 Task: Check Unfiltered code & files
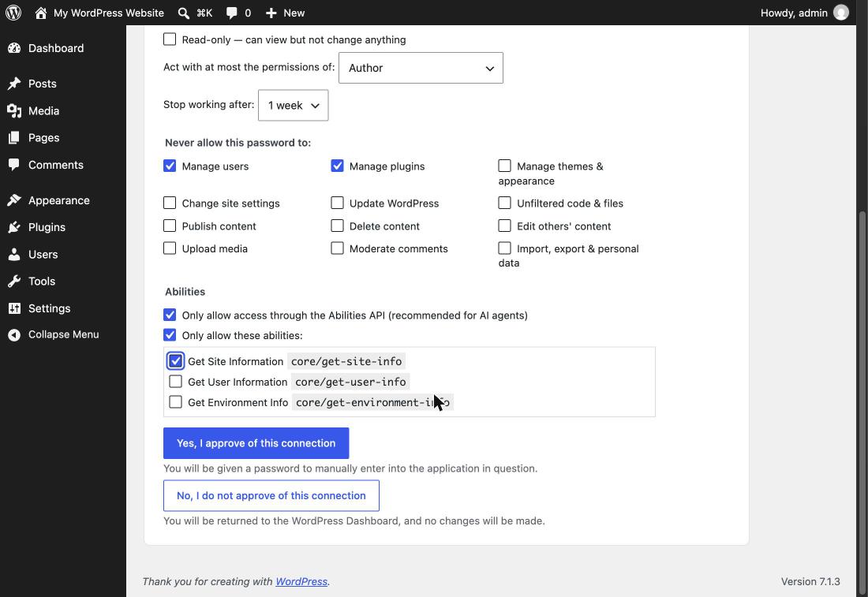pyautogui.click(x=504, y=203)
